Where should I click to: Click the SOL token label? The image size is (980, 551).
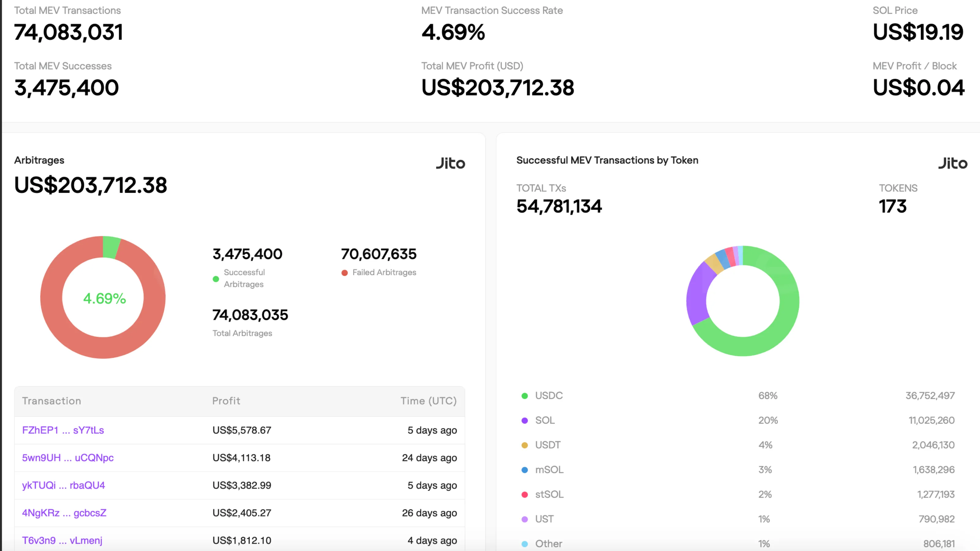(545, 420)
